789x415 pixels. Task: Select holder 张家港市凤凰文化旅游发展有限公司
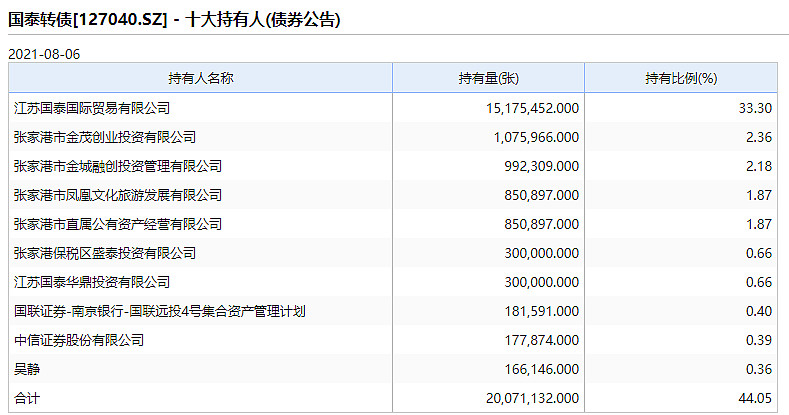click(x=118, y=195)
